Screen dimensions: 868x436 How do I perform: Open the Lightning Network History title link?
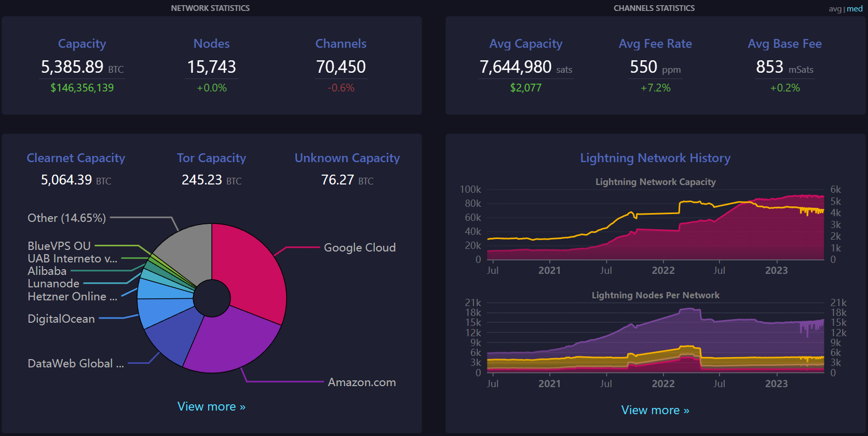[655, 158]
